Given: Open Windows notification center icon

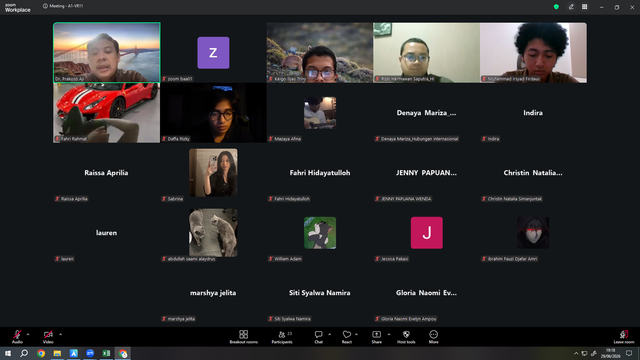Looking at the screenshot, I should 629,353.
